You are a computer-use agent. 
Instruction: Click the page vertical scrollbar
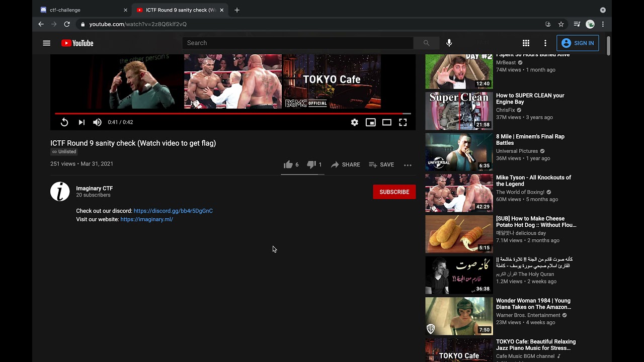point(608,46)
